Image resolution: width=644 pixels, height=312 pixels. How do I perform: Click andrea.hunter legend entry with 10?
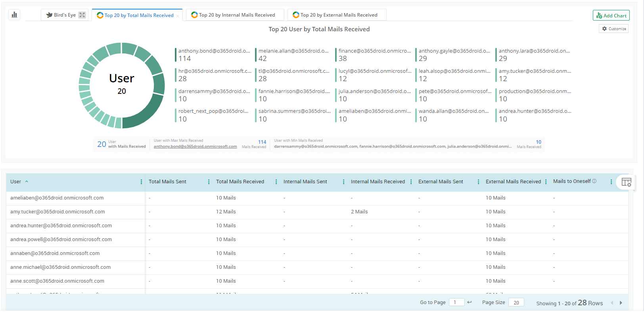point(533,115)
